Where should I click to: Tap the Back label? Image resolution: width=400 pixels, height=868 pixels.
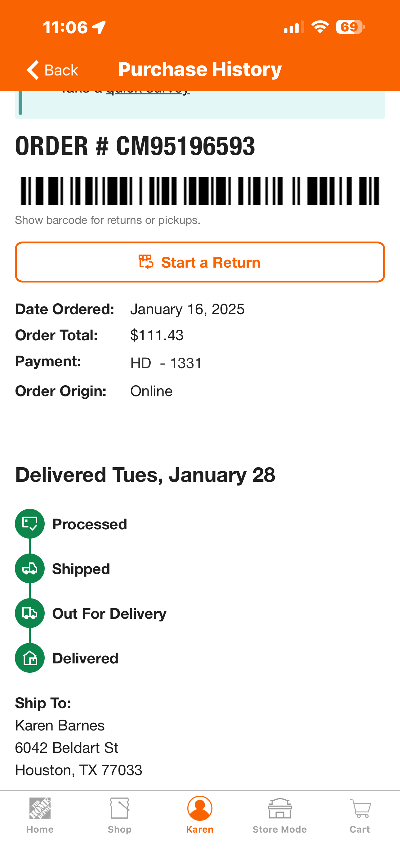[x=61, y=70]
